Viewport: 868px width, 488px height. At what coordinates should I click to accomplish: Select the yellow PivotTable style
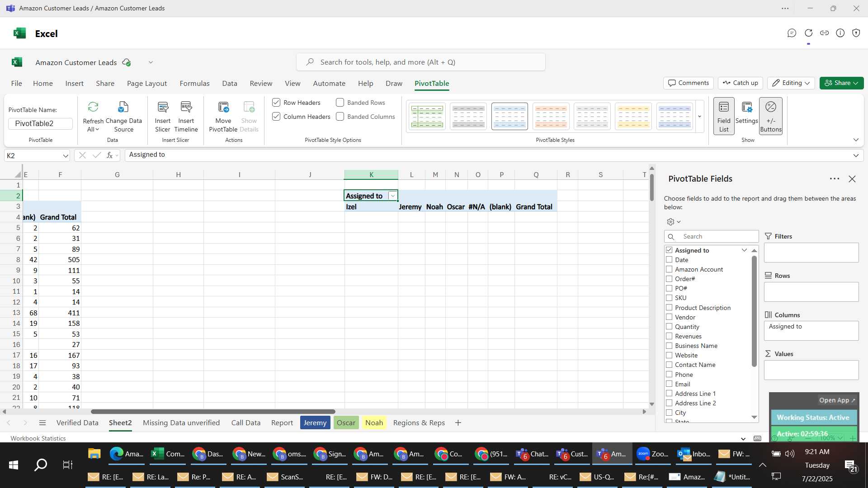(x=633, y=117)
